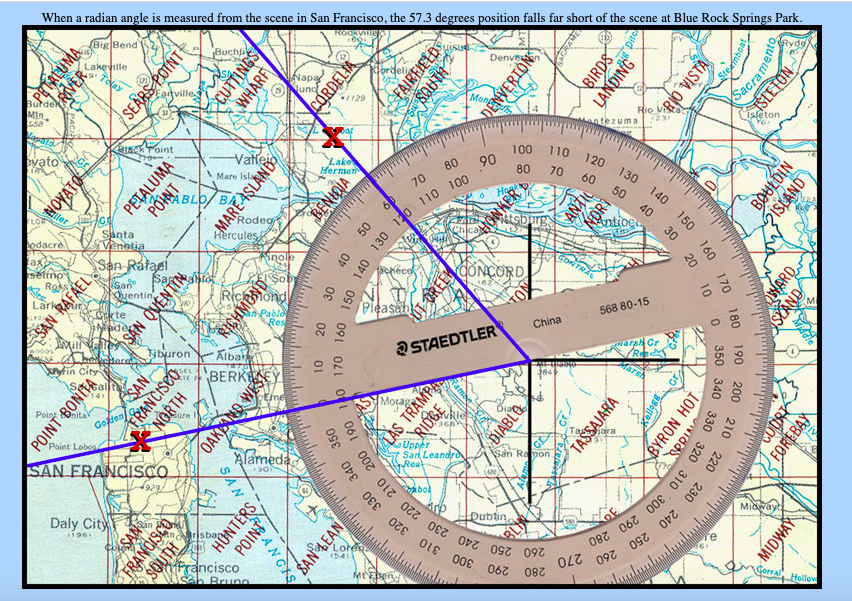Click the 'BERKELEY' city label
Screen dimensions: 852x601
pyautogui.click(x=244, y=377)
